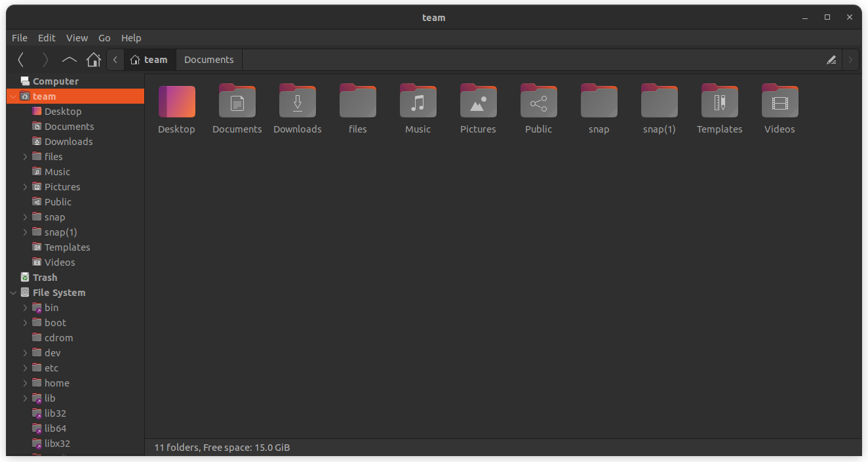Click the Documents breadcrumb button
Image resolution: width=868 pixels, height=462 pixels.
click(x=208, y=59)
